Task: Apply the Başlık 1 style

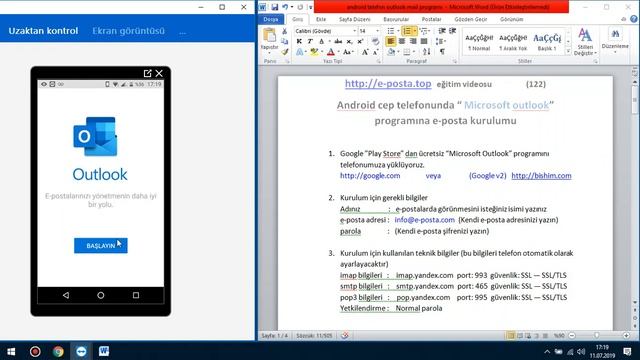Action: click(547, 42)
